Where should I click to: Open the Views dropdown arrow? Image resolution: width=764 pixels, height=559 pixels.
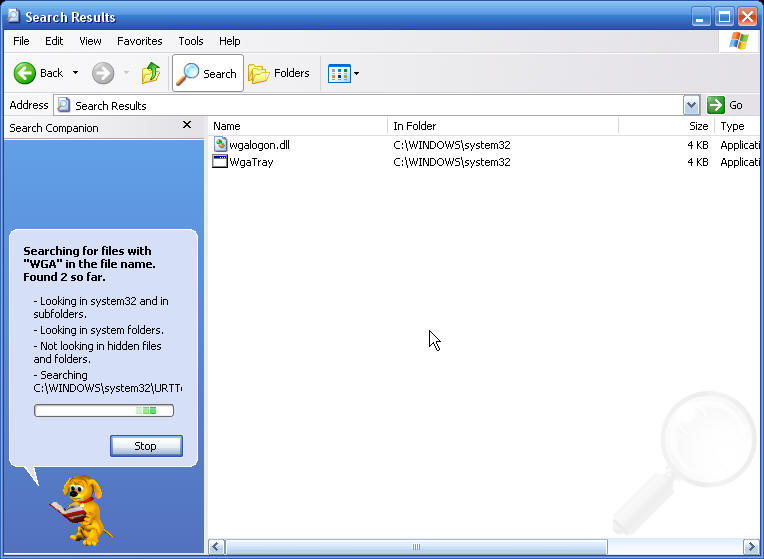[x=357, y=74]
